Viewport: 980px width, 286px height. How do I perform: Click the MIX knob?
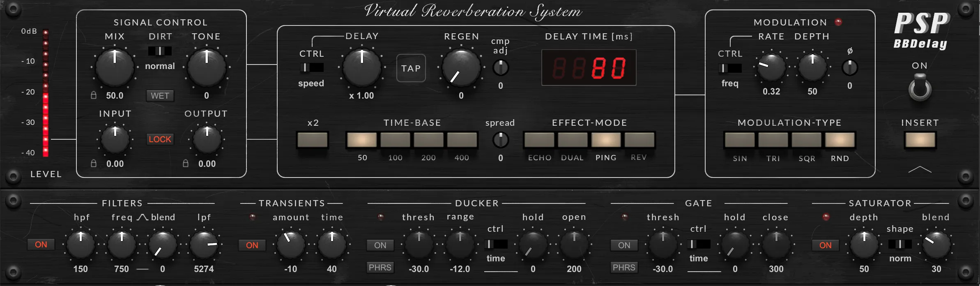115,67
